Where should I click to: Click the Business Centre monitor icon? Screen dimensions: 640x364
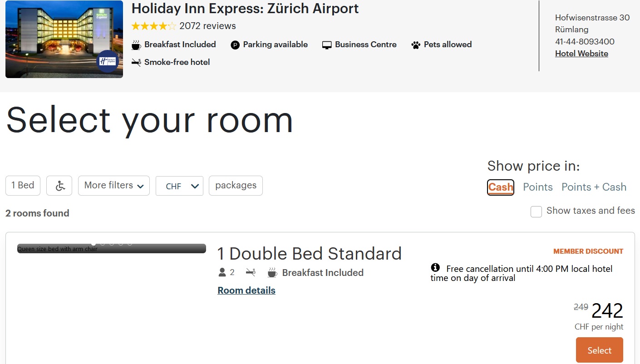327,45
